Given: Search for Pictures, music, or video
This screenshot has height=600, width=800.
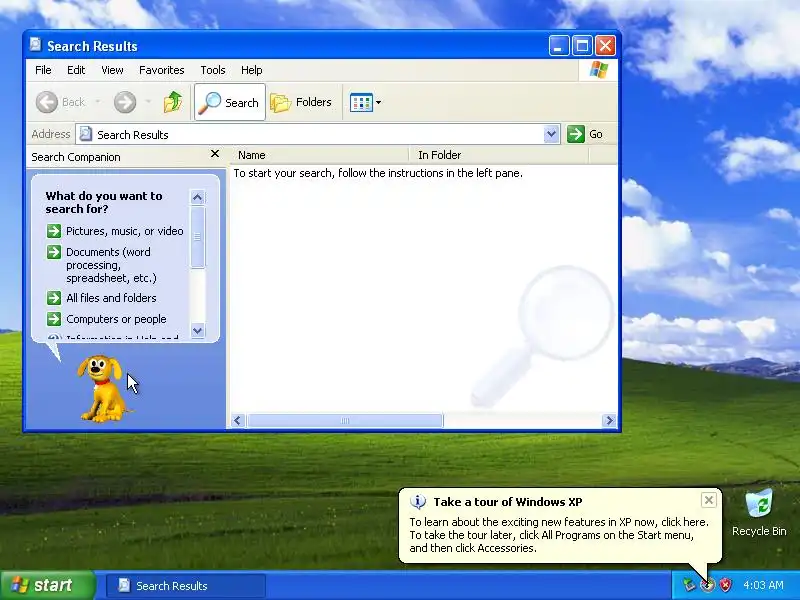Looking at the screenshot, I should (124, 231).
